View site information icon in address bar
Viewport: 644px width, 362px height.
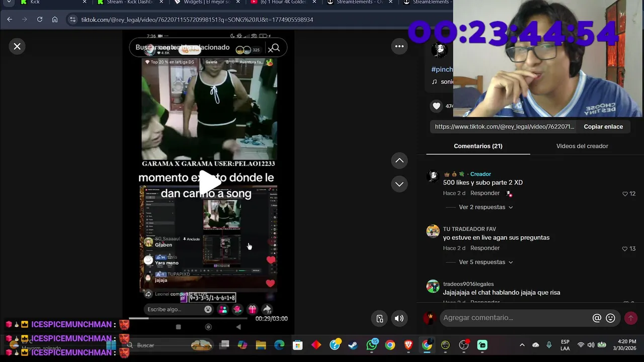[x=72, y=19]
